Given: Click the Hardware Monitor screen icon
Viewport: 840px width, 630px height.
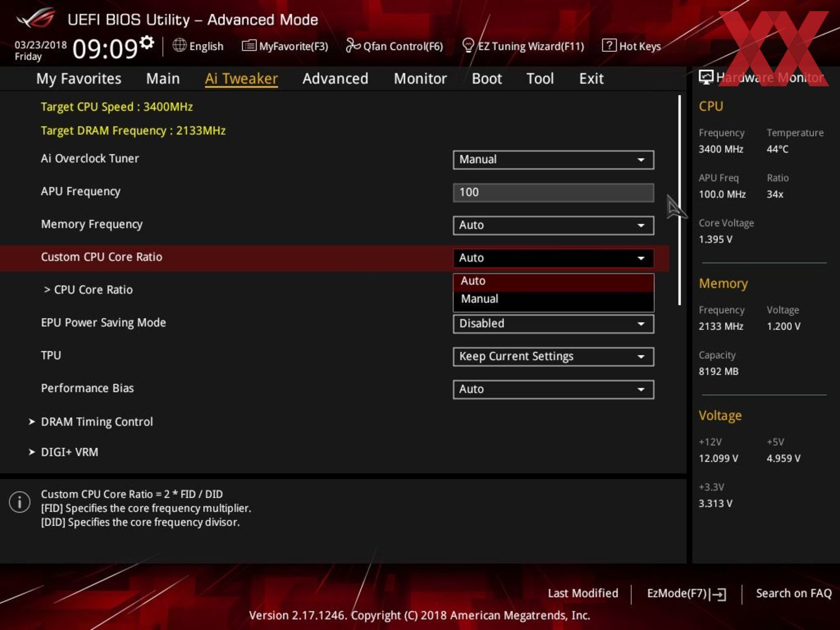Looking at the screenshot, I should [x=706, y=77].
